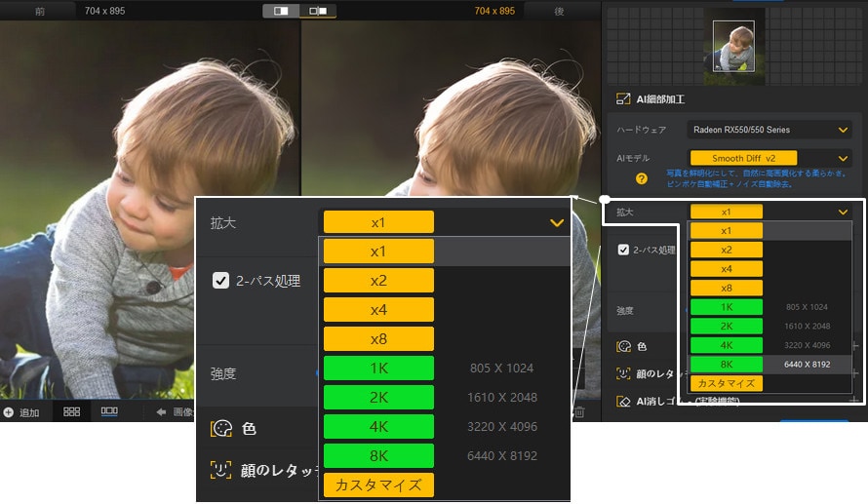Toggle the 2-パス処理 checkbox in side panel
This screenshot has height=504, width=868.
pos(623,250)
